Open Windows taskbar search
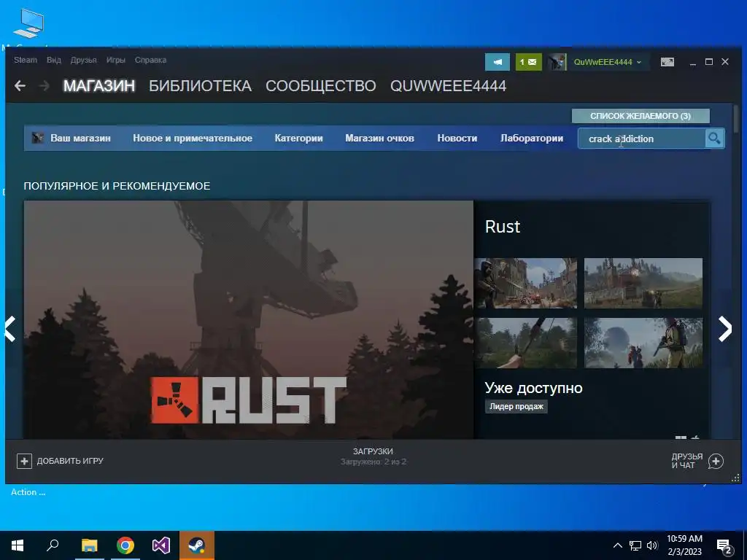 53,545
